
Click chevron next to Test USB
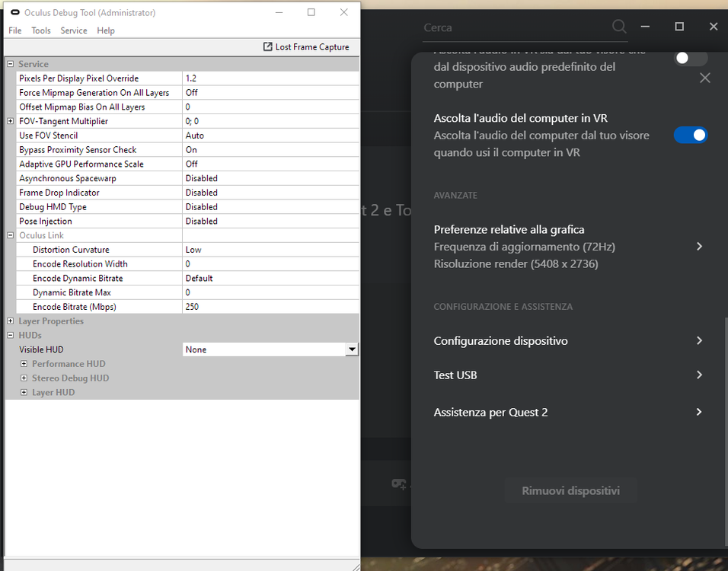click(700, 375)
